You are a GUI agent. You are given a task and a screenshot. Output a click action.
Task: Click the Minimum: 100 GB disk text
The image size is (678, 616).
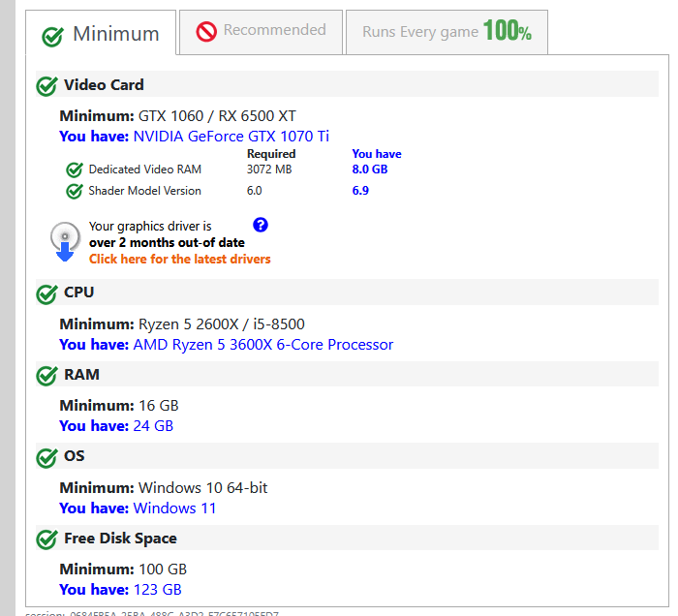click(x=123, y=570)
